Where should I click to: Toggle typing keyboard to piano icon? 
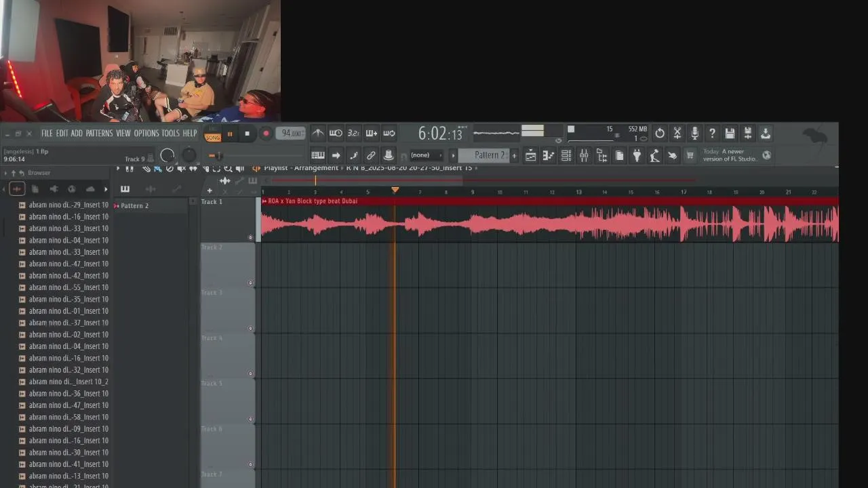pos(318,155)
